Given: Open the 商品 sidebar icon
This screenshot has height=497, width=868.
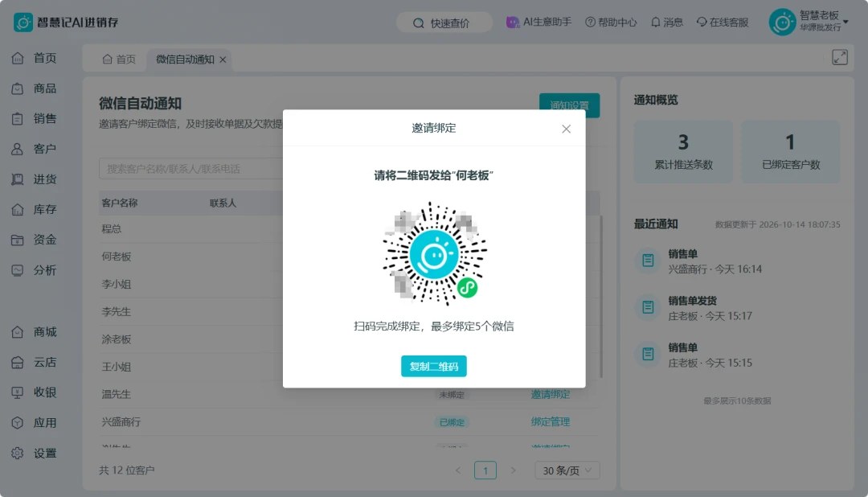Looking at the screenshot, I should tap(18, 88).
